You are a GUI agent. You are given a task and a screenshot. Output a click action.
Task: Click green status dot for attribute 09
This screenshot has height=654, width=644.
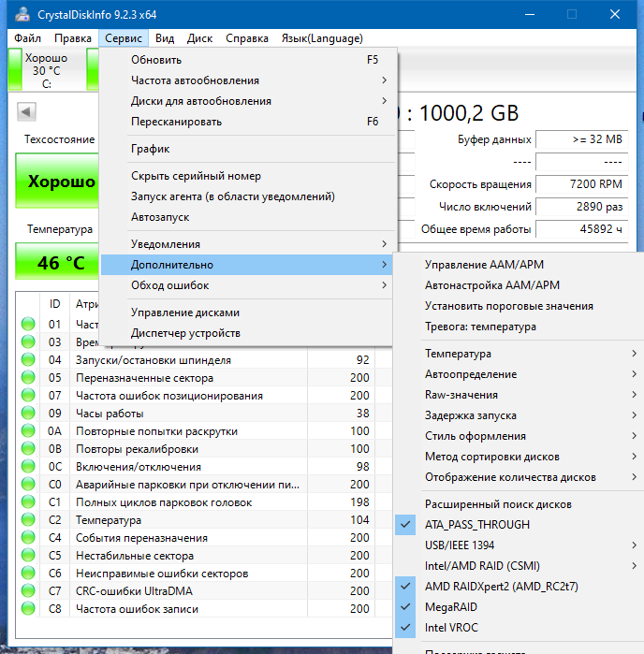(28, 413)
